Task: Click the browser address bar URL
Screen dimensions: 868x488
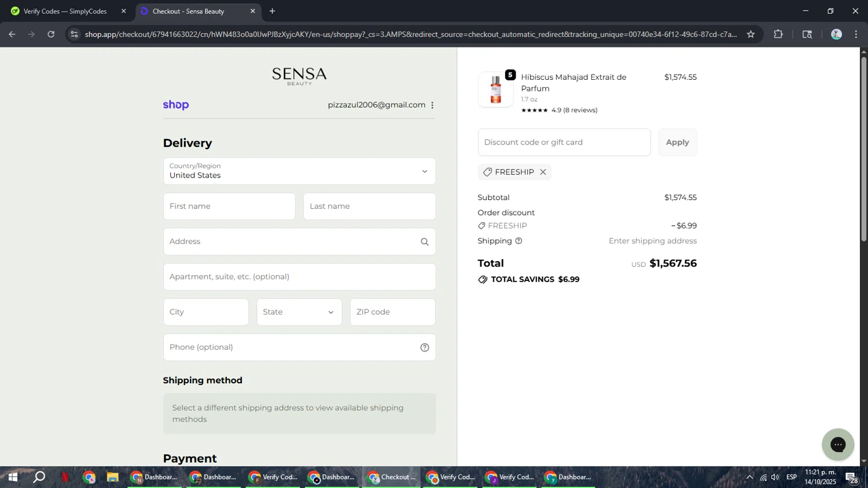Action: point(411,34)
